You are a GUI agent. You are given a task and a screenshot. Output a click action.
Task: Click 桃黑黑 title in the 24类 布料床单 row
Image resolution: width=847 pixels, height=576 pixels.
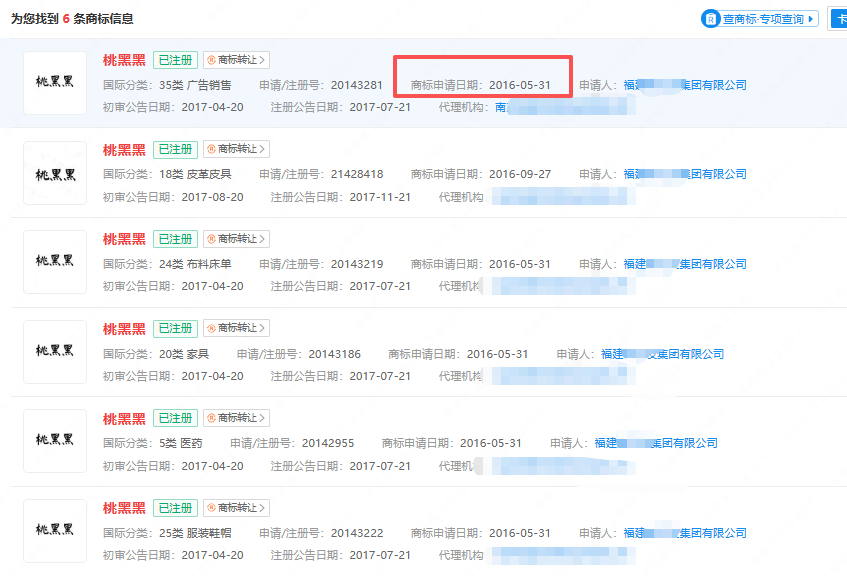pyautogui.click(x=124, y=239)
